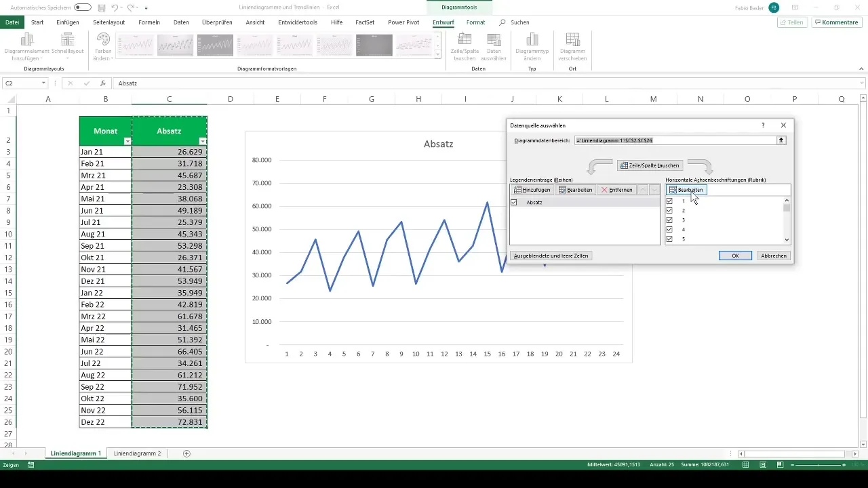Uncheck axis label 3 checkbox

pyautogui.click(x=669, y=220)
